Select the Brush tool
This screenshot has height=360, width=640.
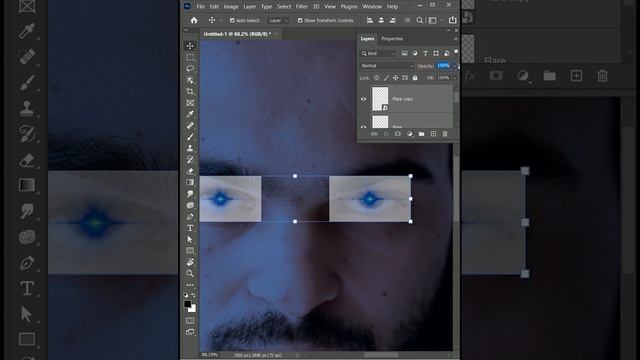click(x=190, y=137)
